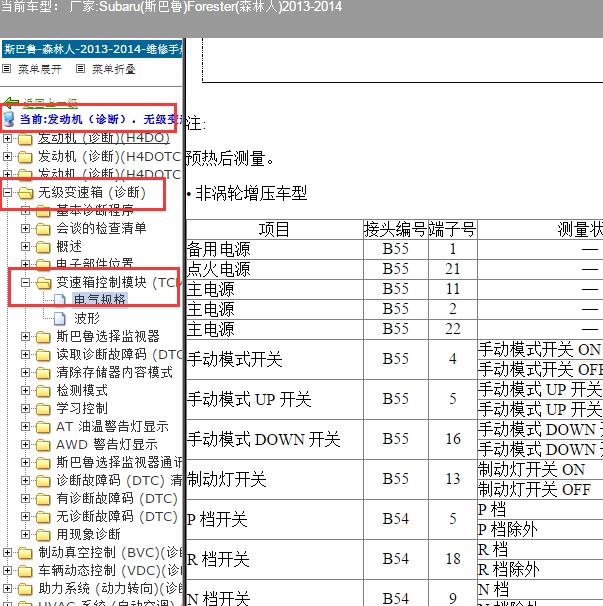Click the 手动模式开关 table cell
The width and height of the screenshot is (603, 606).
(x=274, y=360)
